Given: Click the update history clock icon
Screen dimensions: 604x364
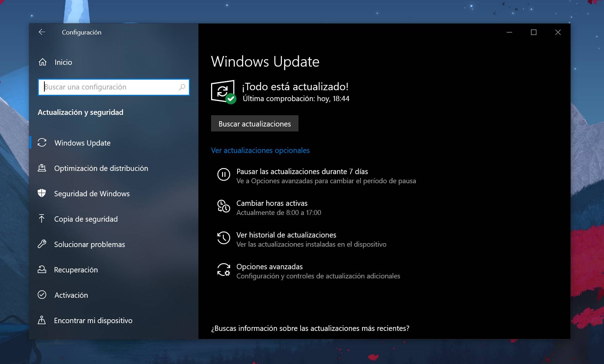Looking at the screenshot, I should pos(224,238).
